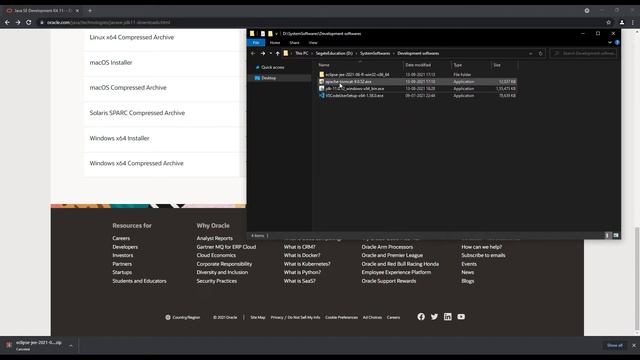This screenshot has height=360, width=640.
Task: Open the Cookie Preferences footer link
Action: click(x=341, y=317)
